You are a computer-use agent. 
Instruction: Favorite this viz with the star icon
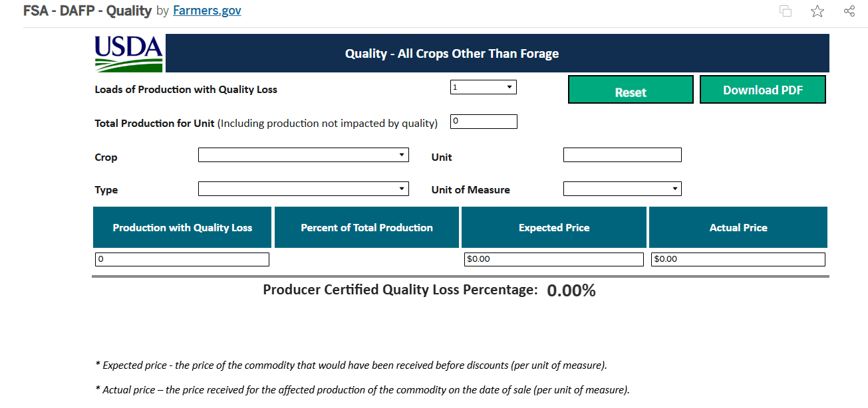tap(817, 11)
